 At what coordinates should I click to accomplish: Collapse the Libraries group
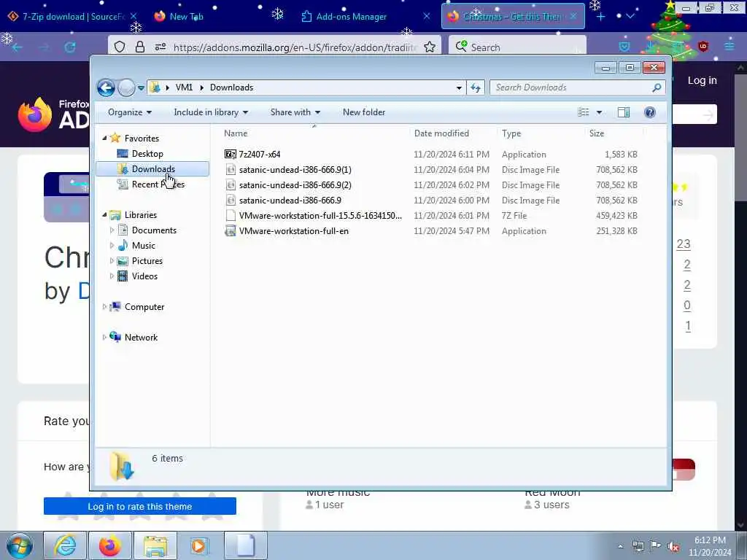coord(104,215)
